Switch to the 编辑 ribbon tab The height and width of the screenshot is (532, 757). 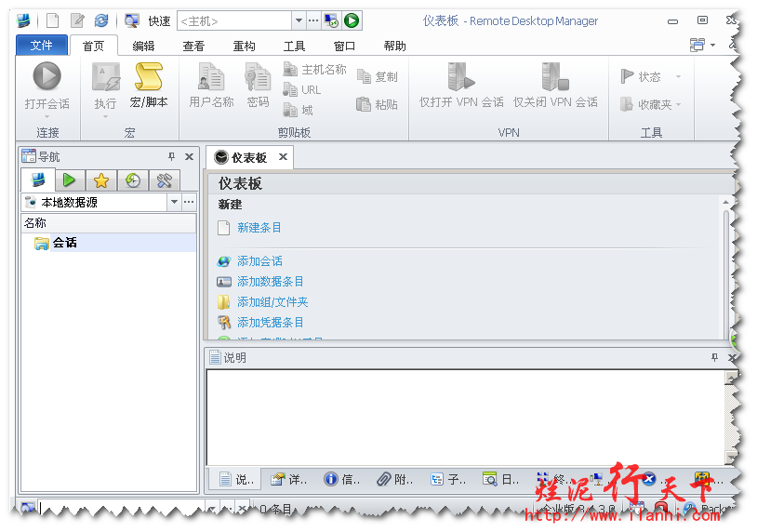pyautogui.click(x=143, y=46)
